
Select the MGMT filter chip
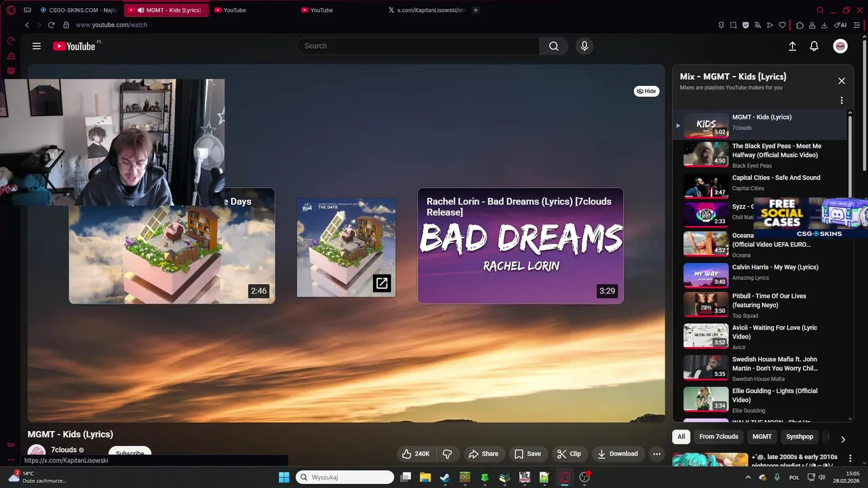point(762,436)
